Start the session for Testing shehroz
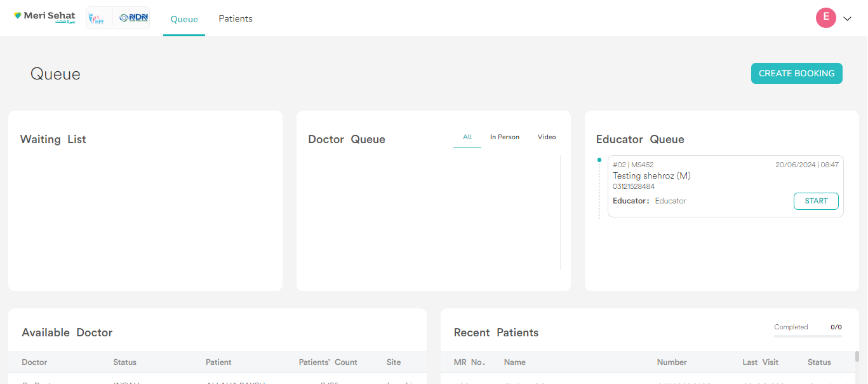Screen dimensions: 868x384 815,201
